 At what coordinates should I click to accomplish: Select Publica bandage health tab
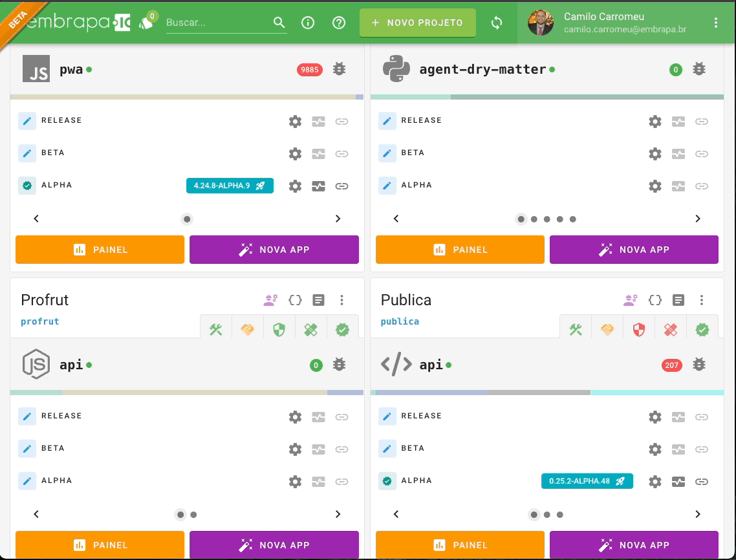pos(670,330)
